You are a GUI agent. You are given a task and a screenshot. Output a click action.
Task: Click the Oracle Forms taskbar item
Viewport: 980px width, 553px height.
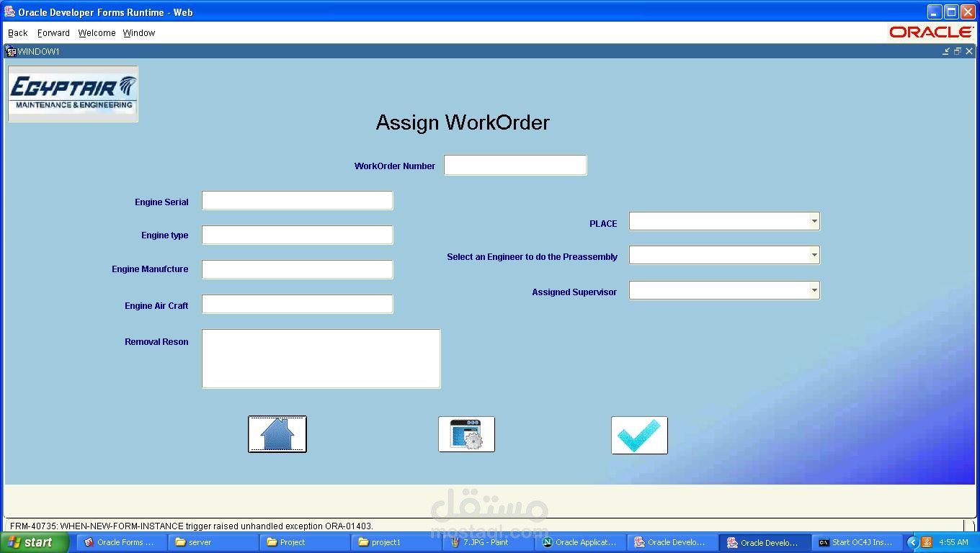(x=120, y=541)
